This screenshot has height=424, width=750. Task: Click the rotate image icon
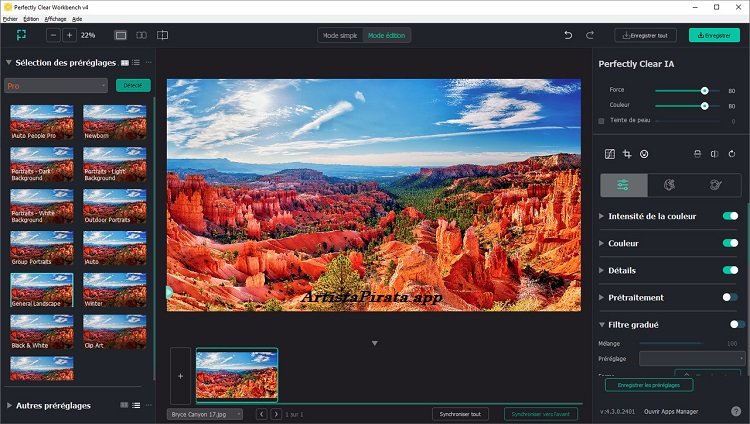click(732, 154)
